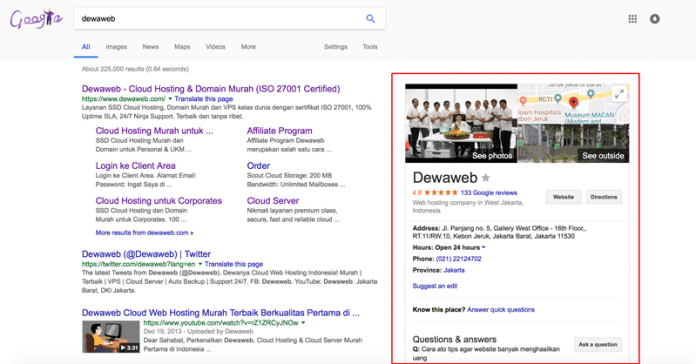Open the Order sitelink
The width and height of the screenshot is (696, 364).
point(258,166)
